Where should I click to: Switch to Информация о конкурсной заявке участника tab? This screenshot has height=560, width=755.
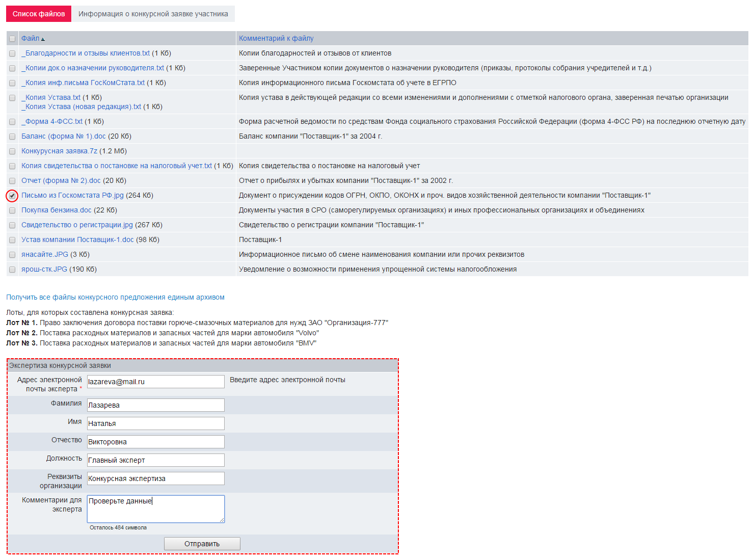[x=153, y=14]
